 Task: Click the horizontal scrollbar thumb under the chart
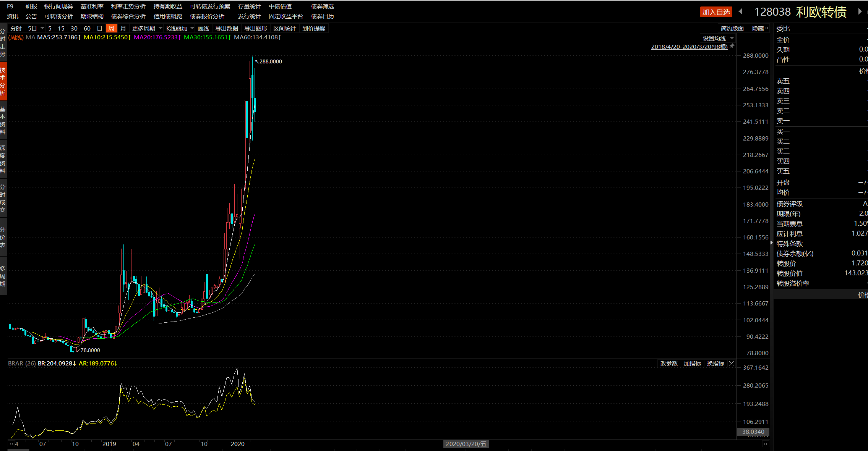pyautogui.click(x=18, y=449)
